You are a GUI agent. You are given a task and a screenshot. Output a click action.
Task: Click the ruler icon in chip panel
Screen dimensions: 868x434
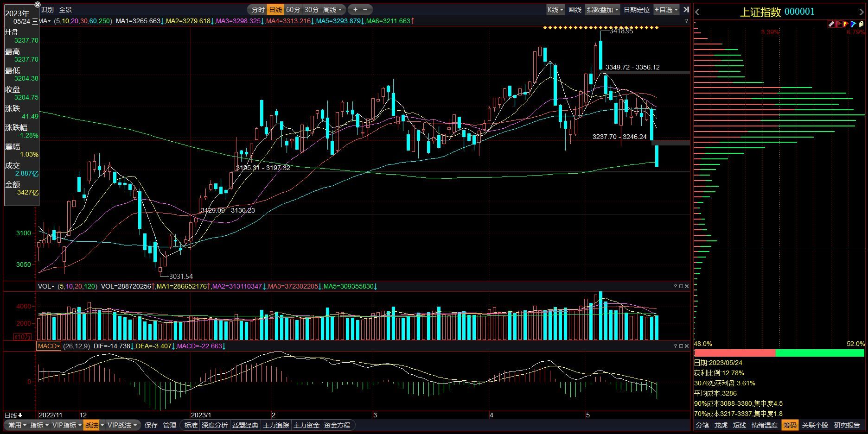point(831,24)
